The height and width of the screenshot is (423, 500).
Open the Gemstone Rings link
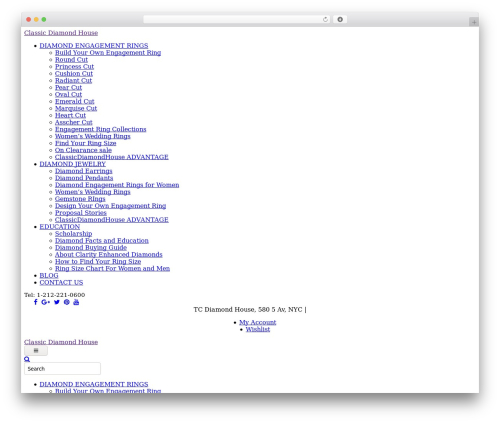[x=80, y=199]
